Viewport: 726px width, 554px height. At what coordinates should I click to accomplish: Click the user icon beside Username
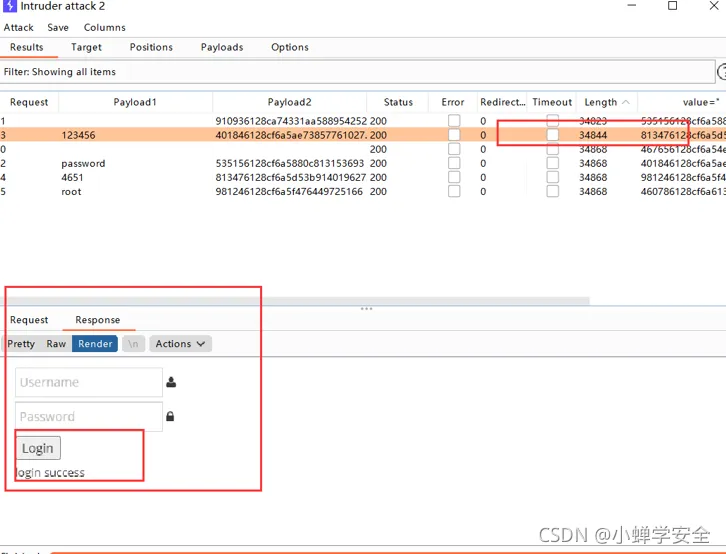171,382
